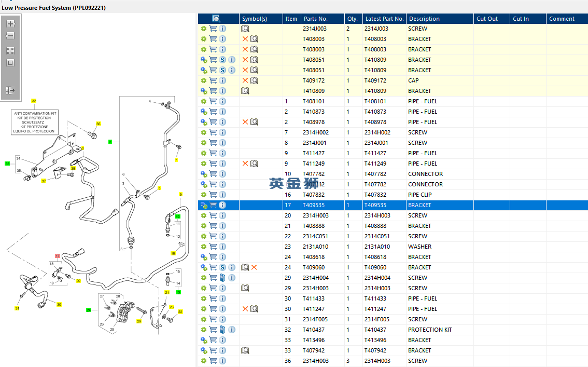The height and width of the screenshot is (367, 588).
Task: Click cart icon for T407832 PIPE CLIP
Action: tap(213, 195)
